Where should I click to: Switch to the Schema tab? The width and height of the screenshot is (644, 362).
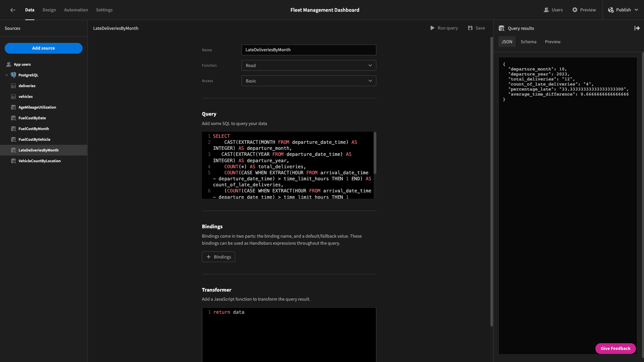coord(529,42)
